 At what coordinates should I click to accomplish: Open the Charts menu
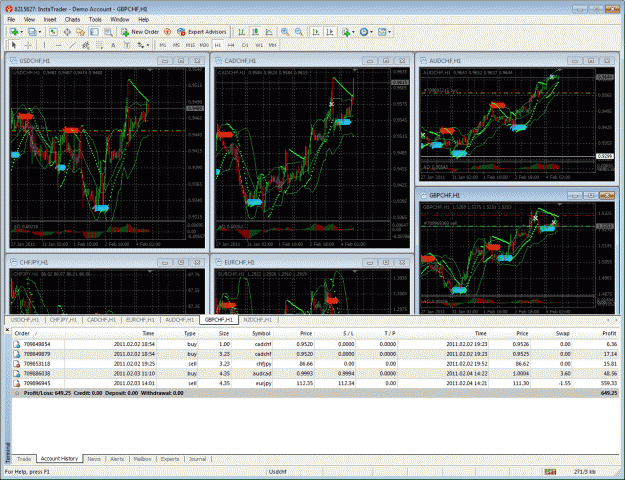coord(72,19)
